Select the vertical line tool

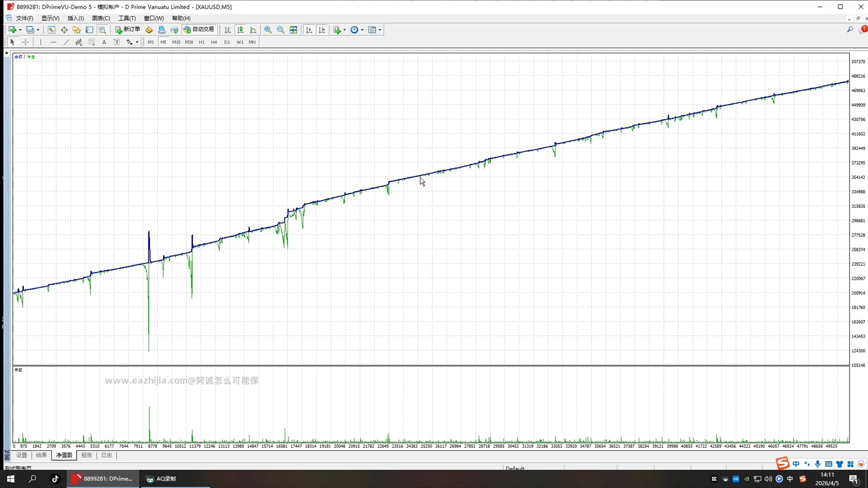tap(41, 42)
